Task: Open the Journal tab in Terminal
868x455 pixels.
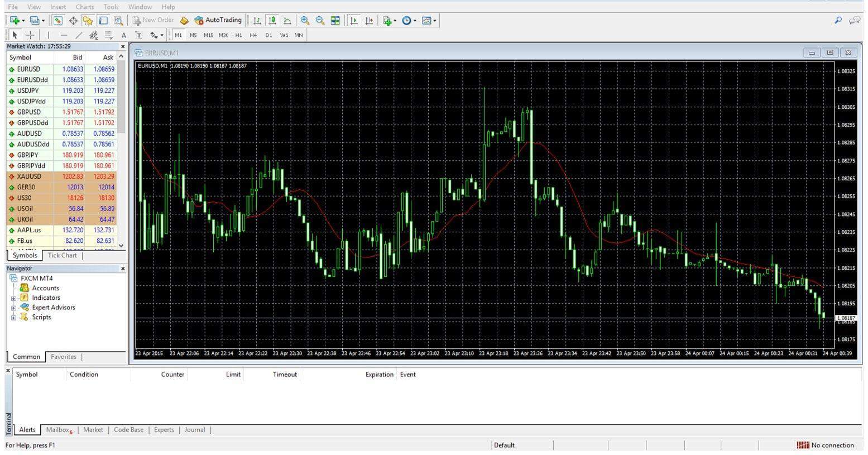Action: [195, 430]
